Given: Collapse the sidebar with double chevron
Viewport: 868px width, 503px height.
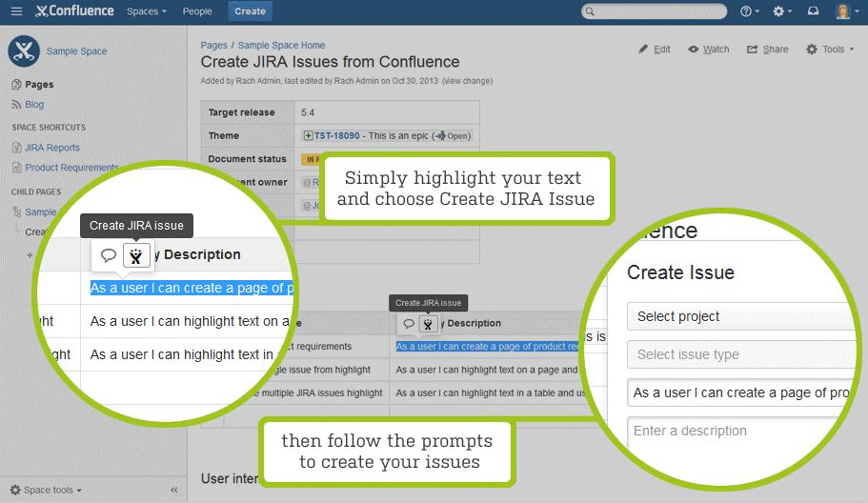Looking at the screenshot, I should click(173, 490).
